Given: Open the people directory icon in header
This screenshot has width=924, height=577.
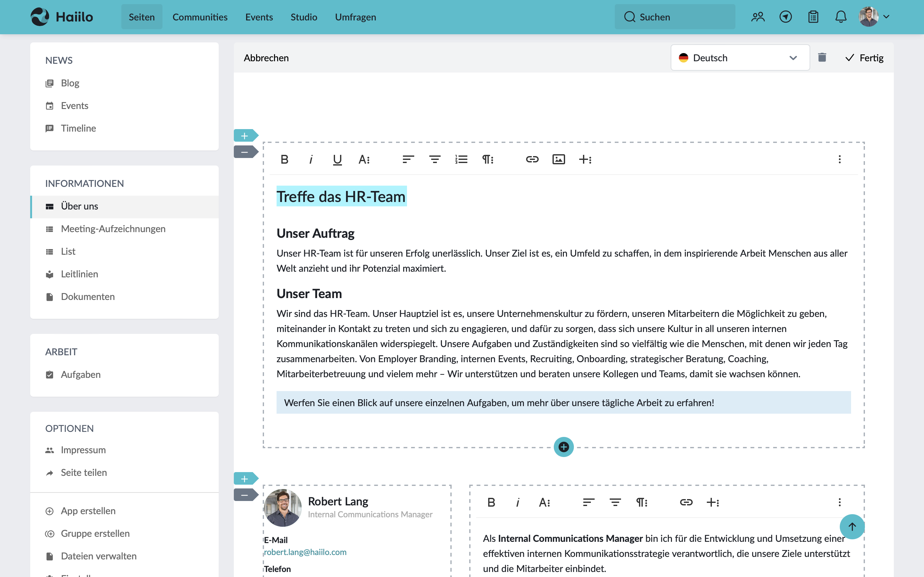Looking at the screenshot, I should coord(758,17).
